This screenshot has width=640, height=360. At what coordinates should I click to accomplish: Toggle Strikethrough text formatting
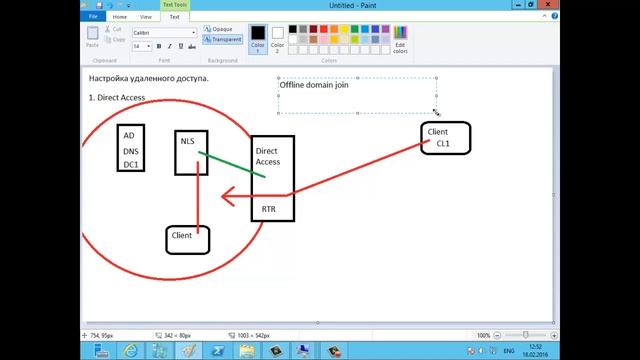coord(192,47)
